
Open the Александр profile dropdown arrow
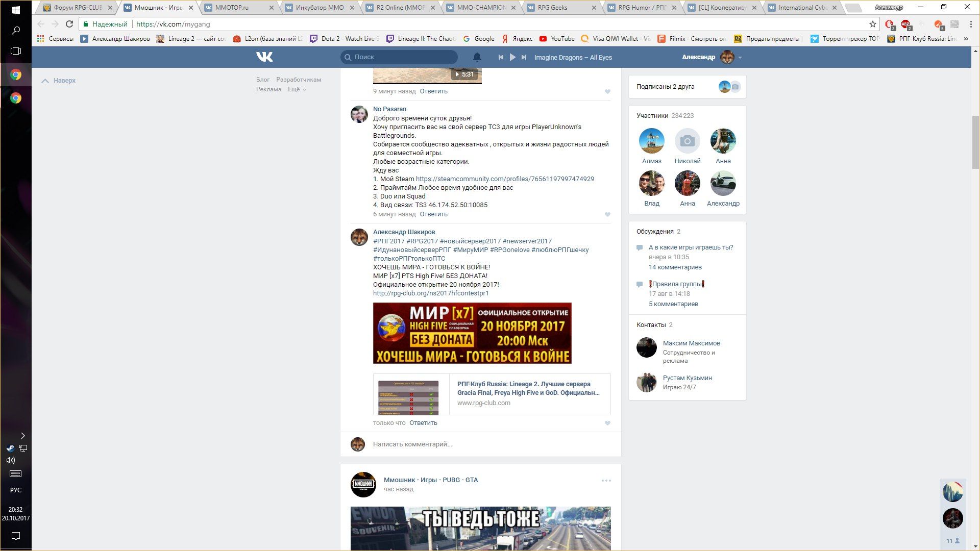point(740,58)
